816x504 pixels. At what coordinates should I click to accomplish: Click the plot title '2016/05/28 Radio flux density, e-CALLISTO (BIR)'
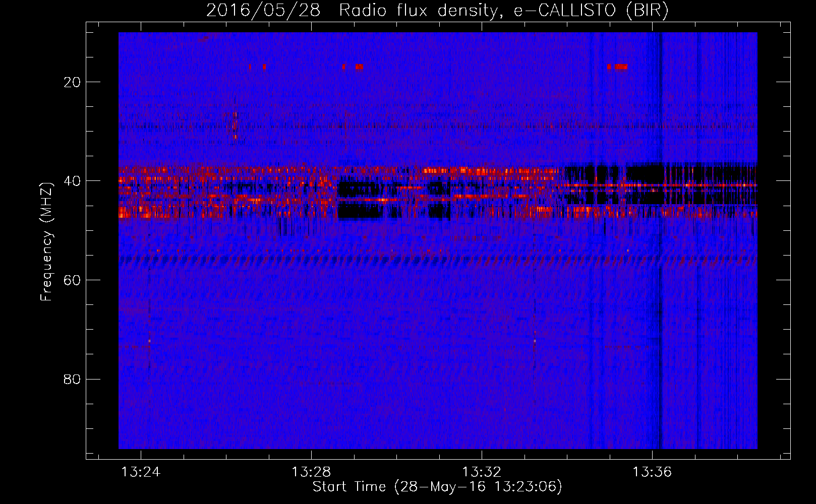[437, 10]
